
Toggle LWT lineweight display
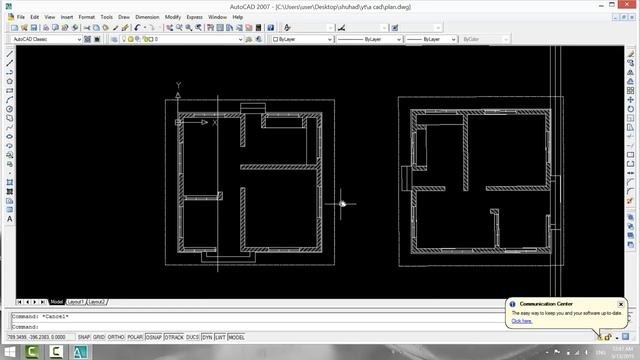pyautogui.click(x=220, y=337)
